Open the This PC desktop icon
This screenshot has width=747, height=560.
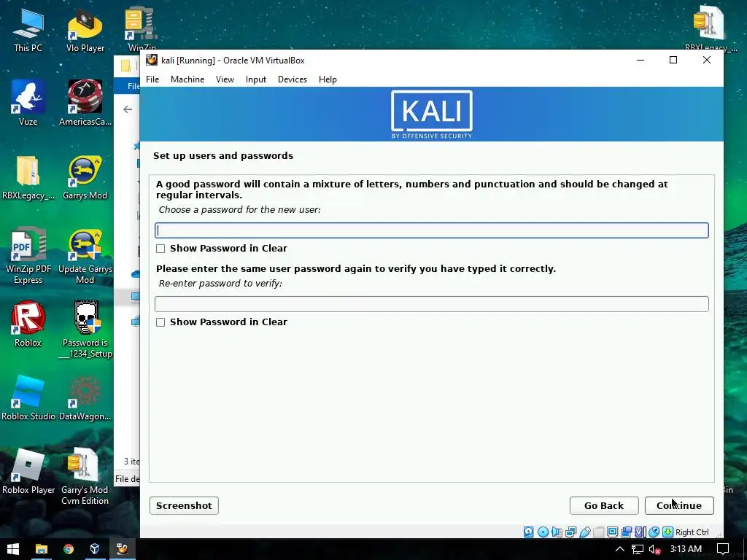point(28,30)
